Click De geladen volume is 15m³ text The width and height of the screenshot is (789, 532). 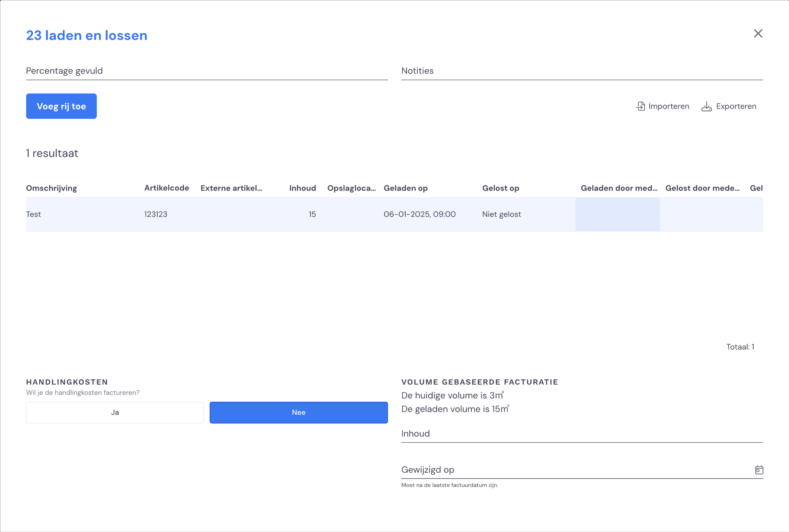(x=455, y=409)
